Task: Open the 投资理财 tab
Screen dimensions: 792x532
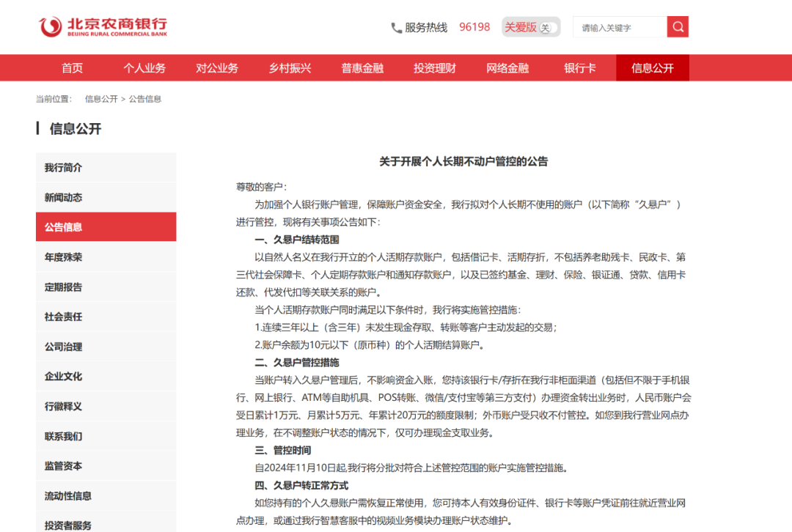Action: pos(434,67)
